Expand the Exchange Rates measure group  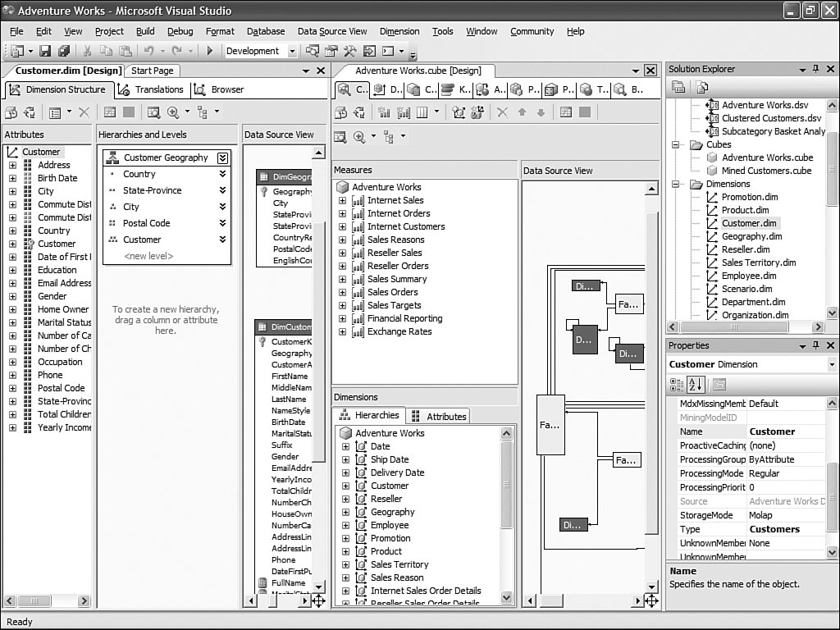[x=342, y=331]
